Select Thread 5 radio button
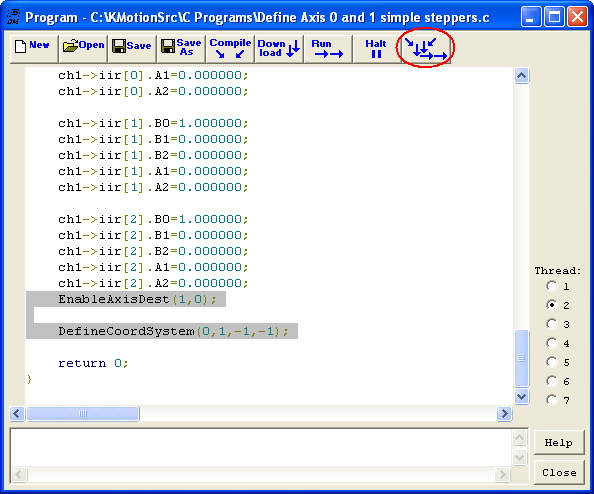This screenshot has width=594, height=494. [552, 362]
